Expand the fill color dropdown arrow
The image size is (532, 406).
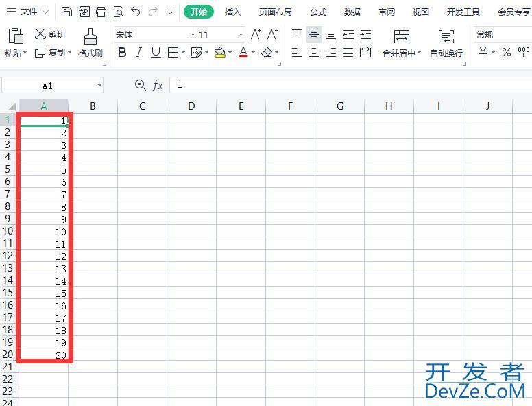coord(230,53)
